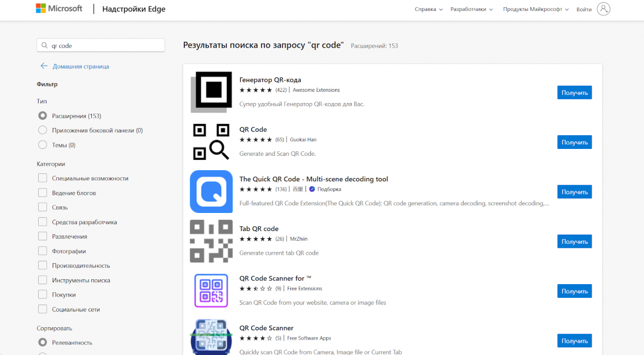The width and height of the screenshot is (644, 355).
Task: Open The Quick QR Code - Multi-scene decoding tool title
Action: (314, 179)
